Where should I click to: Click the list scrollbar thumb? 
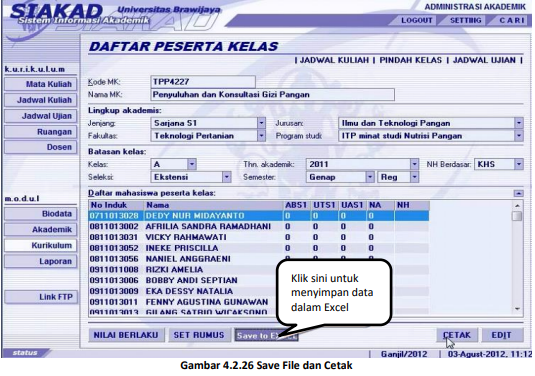tap(518, 216)
